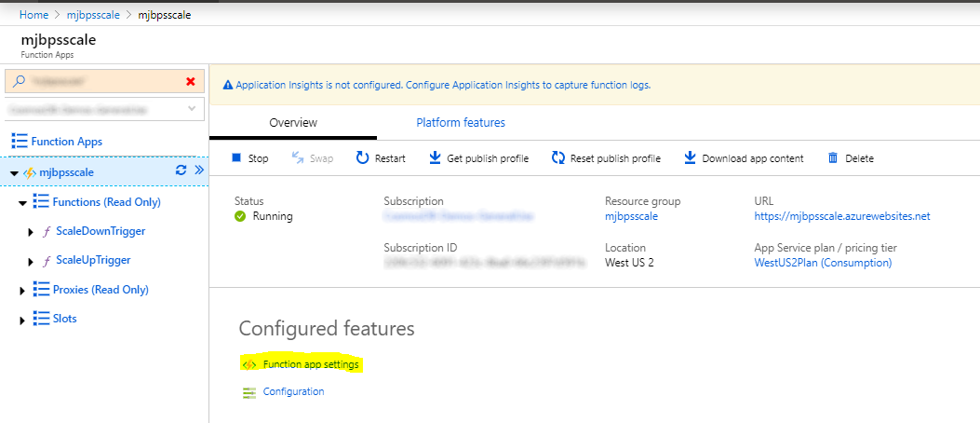Restart the function app
The image size is (980, 423).
(x=381, y=158)
